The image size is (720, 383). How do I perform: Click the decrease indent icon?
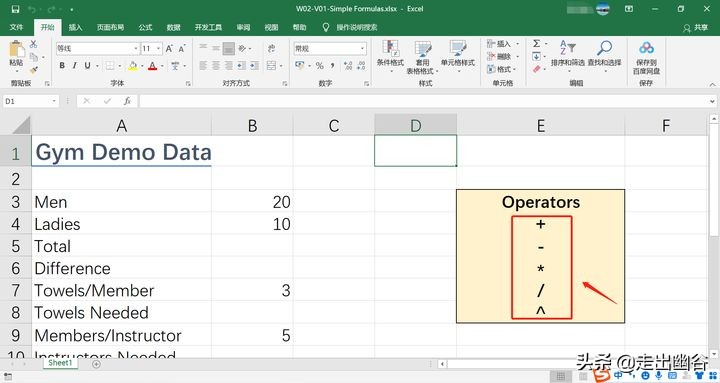click(x=242, y=66)
